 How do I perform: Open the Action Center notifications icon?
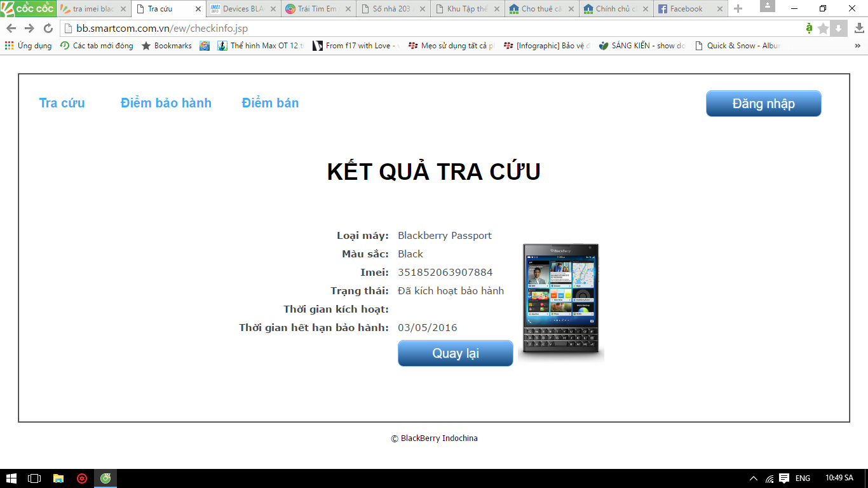tap(785, 478)
